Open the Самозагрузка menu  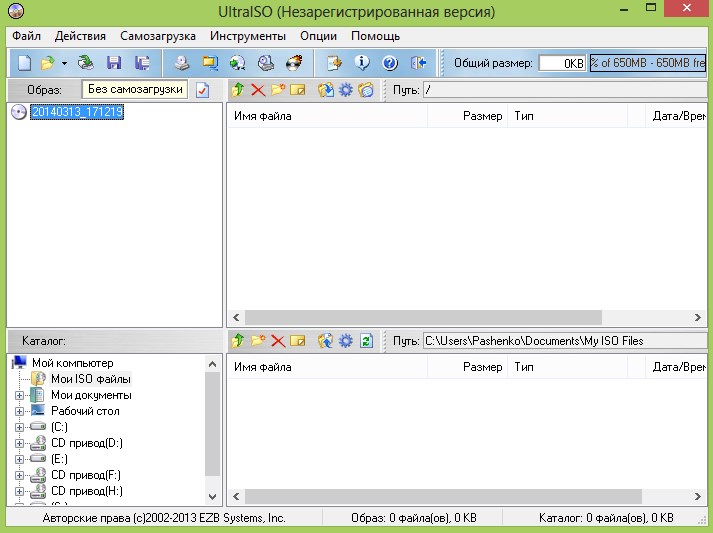[159, 36]
